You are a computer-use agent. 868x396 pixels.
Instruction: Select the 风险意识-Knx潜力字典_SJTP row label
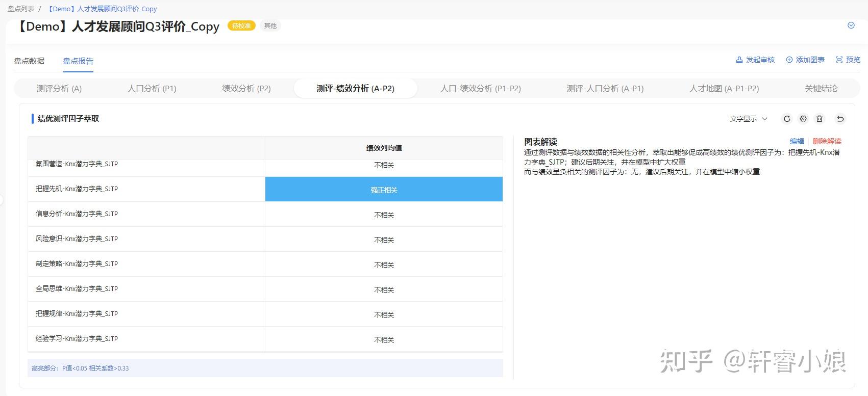(x=77, y=239)
